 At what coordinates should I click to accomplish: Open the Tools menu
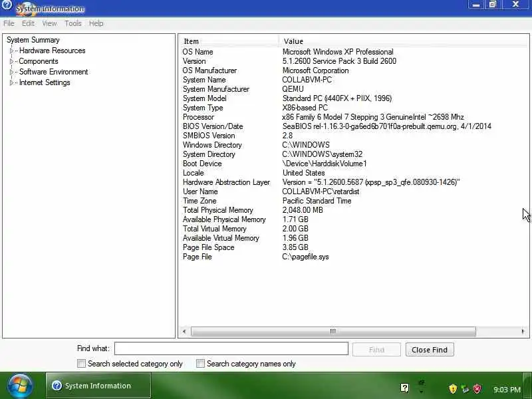tap(73, 23)
